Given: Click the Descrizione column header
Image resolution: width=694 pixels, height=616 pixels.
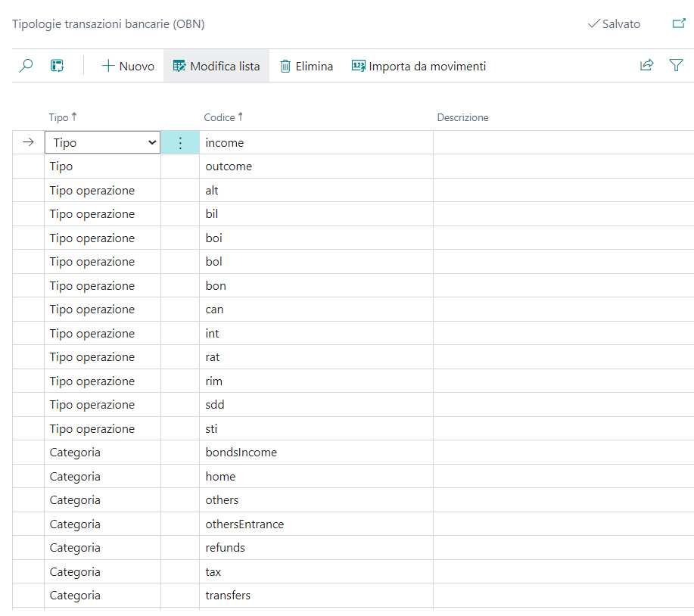Looking at the screenshot, I should (462, 117).
